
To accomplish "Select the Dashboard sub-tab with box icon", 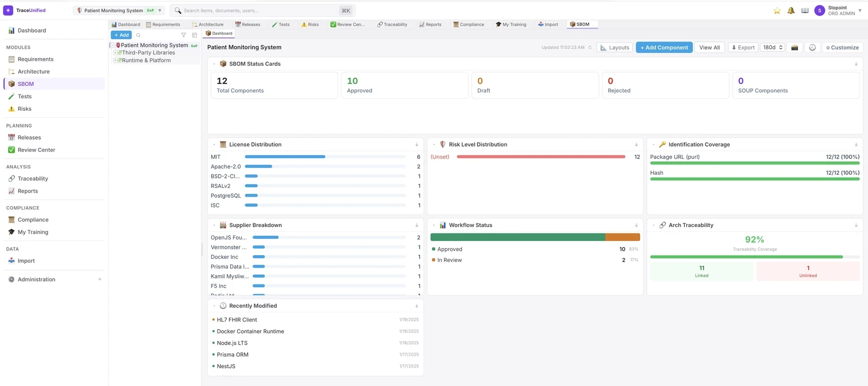I will click(219, 34).
